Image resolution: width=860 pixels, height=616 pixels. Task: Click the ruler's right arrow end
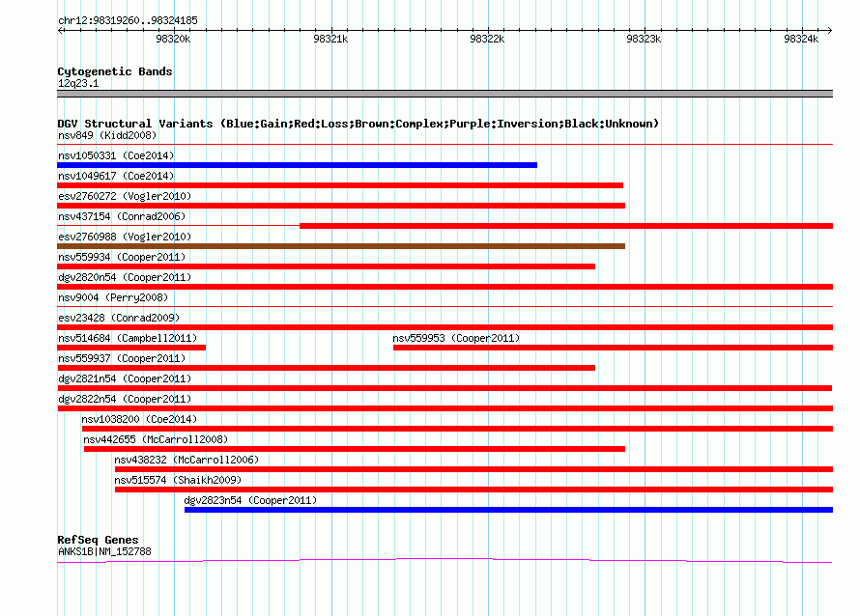point(829,31)
